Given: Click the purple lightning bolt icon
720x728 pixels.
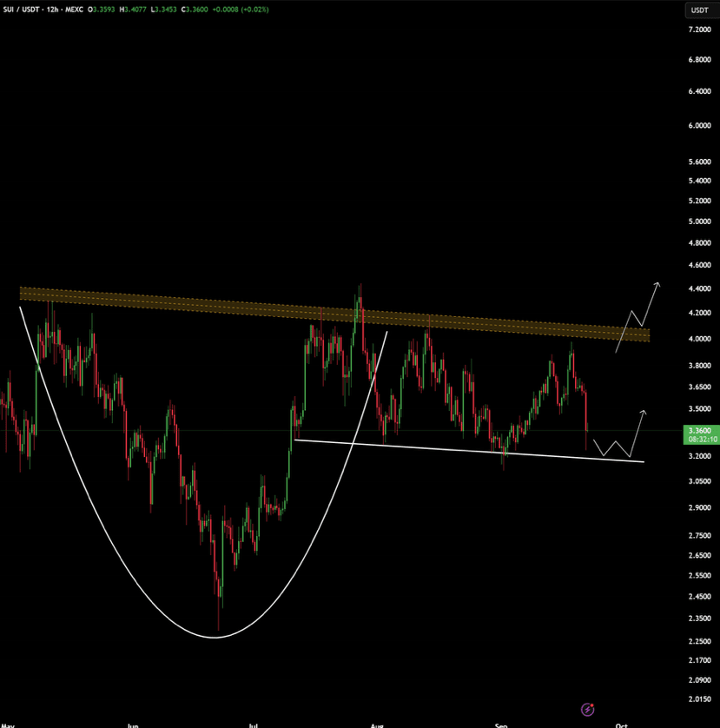Looking at the screenshot, I should [x=588, y=709].
